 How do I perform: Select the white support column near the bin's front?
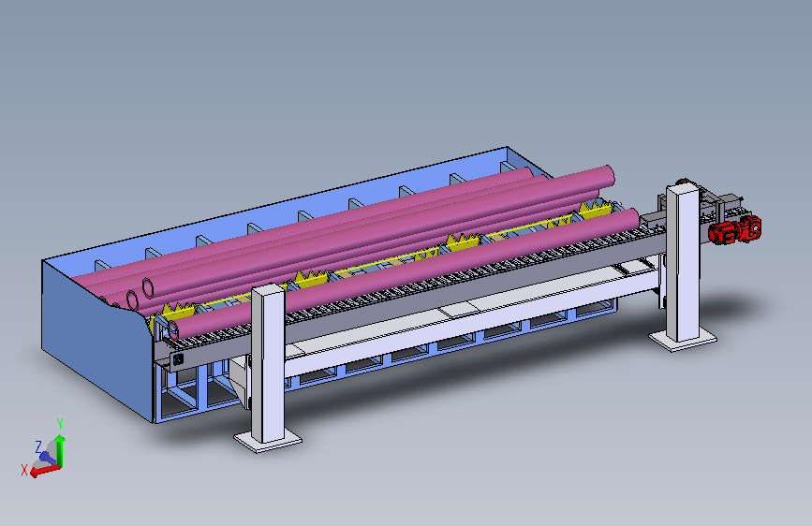click(268, 366)
